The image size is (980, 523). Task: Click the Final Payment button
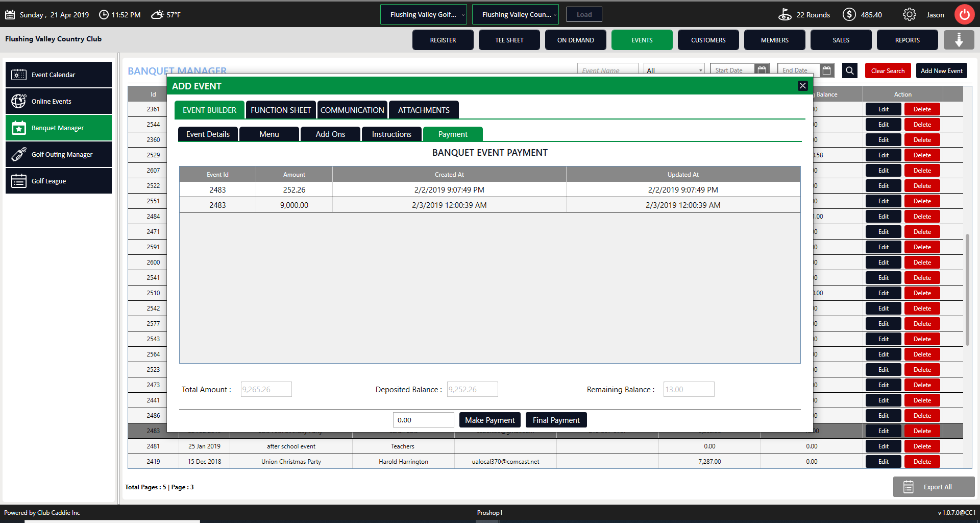tap(556, 420)
